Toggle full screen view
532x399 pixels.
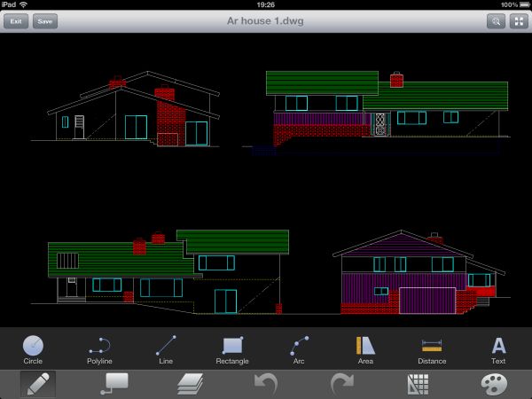[x=518, y=21]
